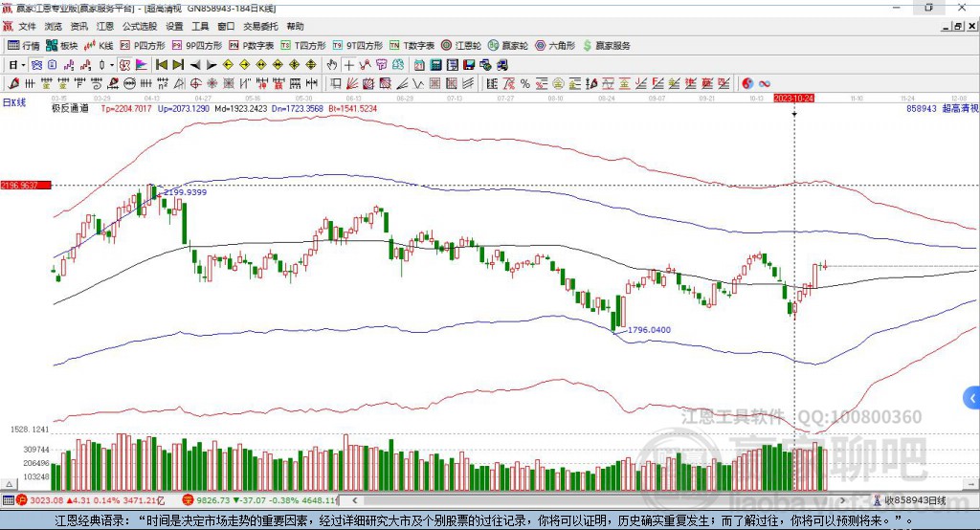Viewport: 980px width, 530px height.
Task: Click the Shenzhen index 9826.73 status
Action: tap(260, 500)
